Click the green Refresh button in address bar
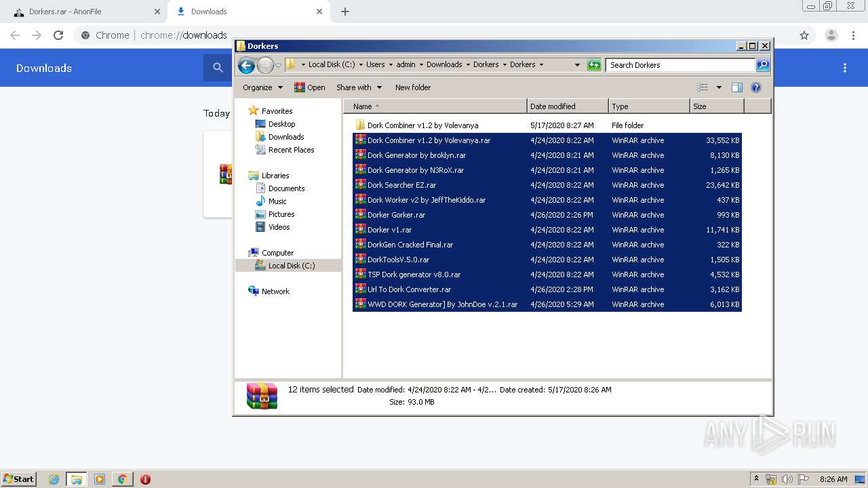This screenshot has height=488, width=868. 594,65
